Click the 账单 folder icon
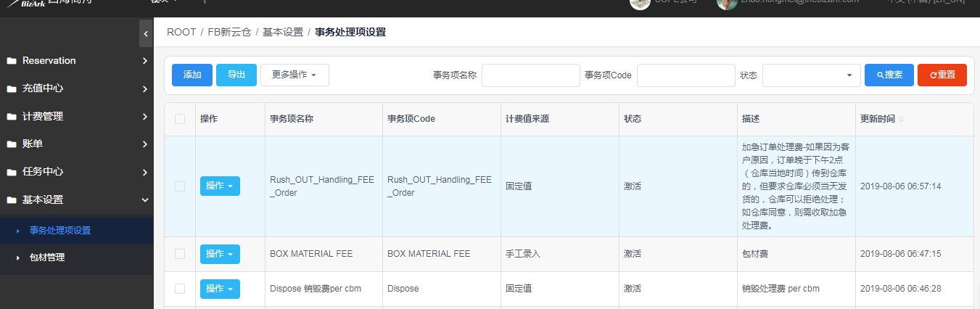The height and width of the screenshot is (309, 980). click(x=11, y=144)
